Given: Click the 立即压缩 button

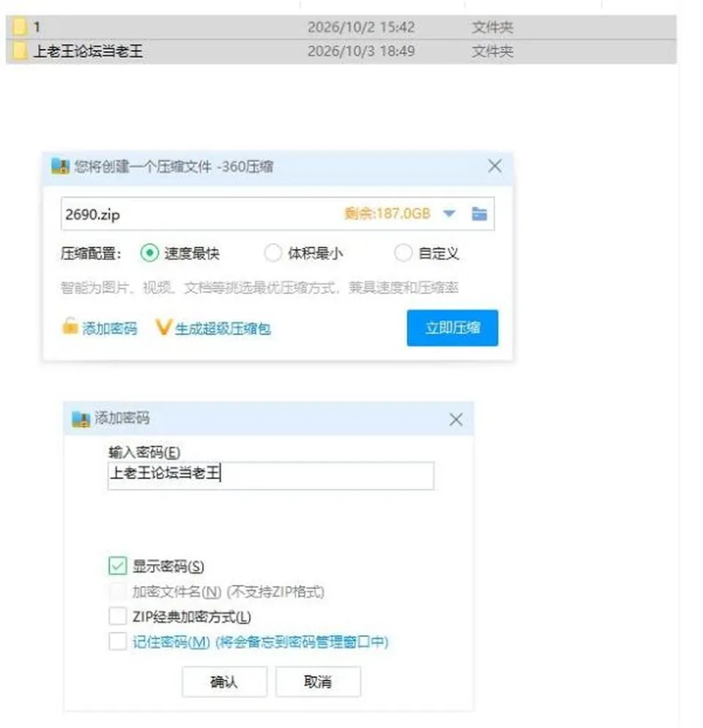Looking at the screenshot, I should (x=453, y=328).
